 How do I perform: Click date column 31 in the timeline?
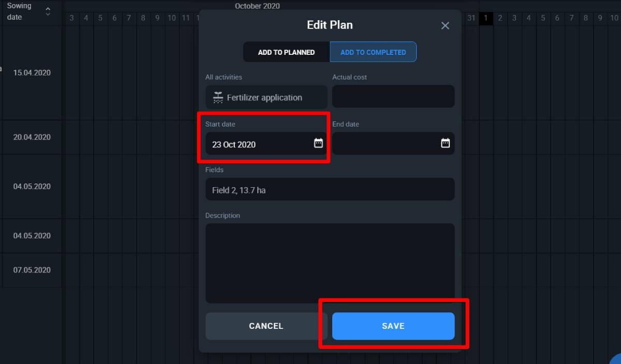(x=471, y=18)
